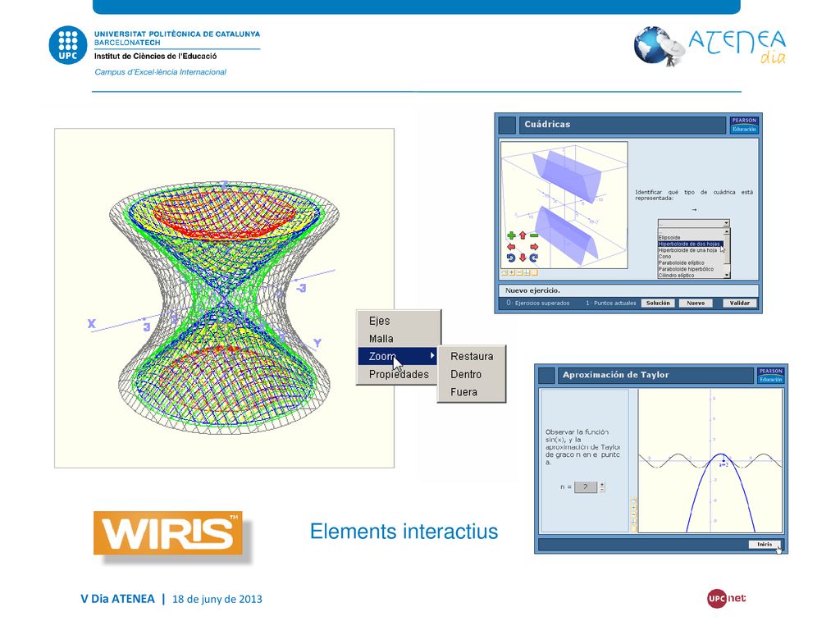Click the small yellow axes icon below Cuádricas plot
Viewport: 840px width, 630px height.
click(x=527, y=272)
